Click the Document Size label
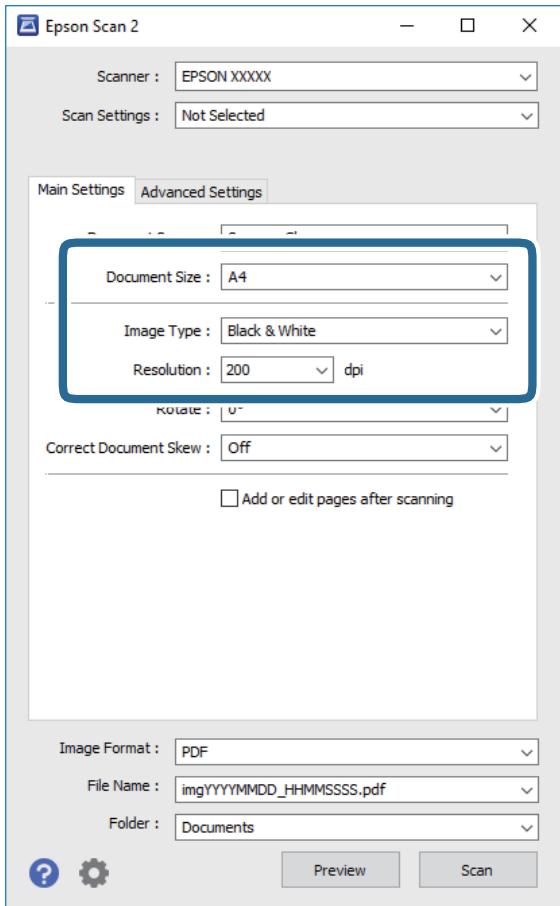The image size is (560, 906). click(x=158, y=277)
